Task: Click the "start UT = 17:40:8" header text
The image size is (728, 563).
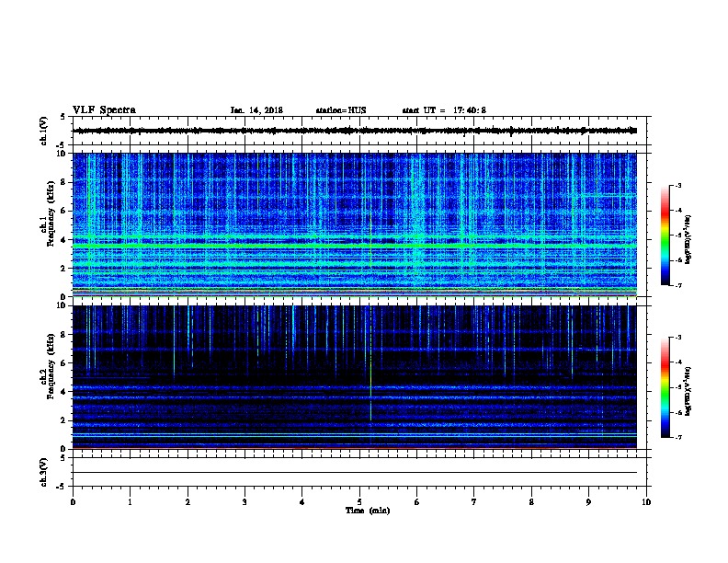Action: coord(444,110)
